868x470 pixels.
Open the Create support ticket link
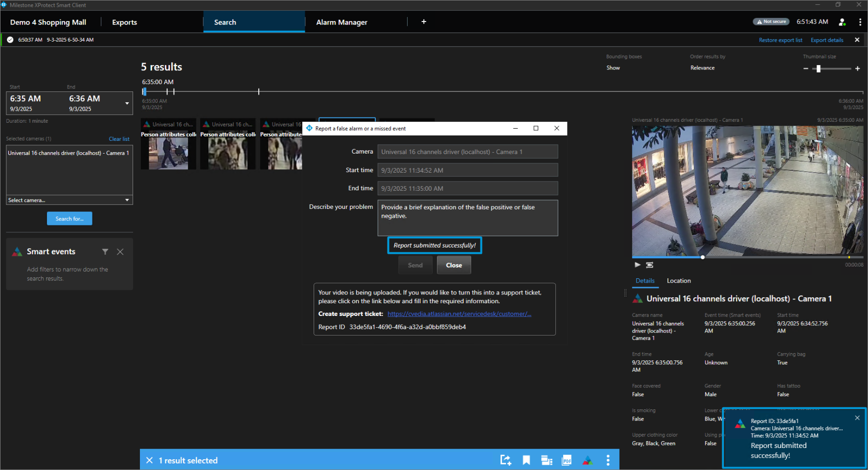459,314
